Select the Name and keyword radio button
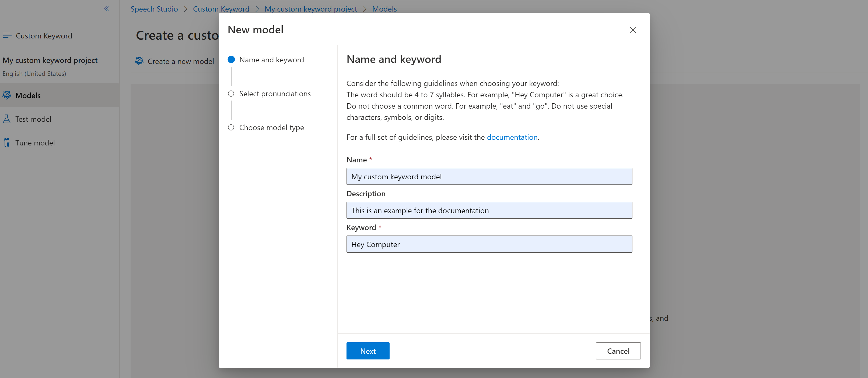868x378 pixels. 231,59
